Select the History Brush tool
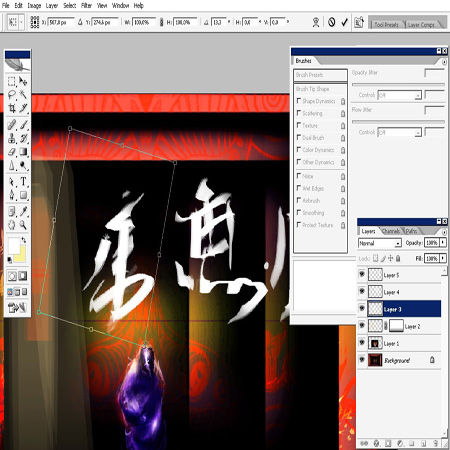 tap(23, 138)
